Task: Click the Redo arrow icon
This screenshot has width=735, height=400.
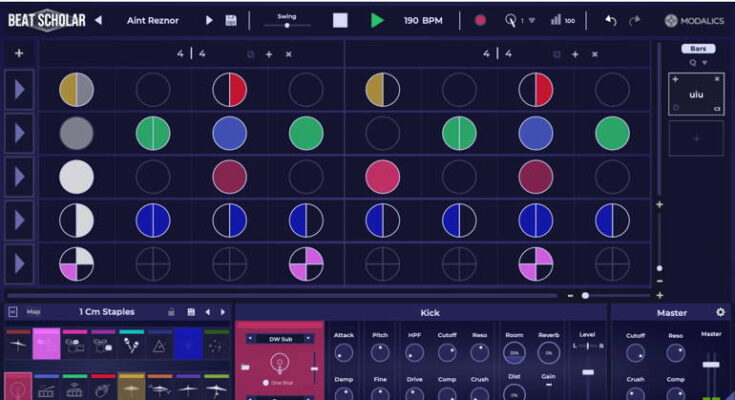Action: pyautogui.click(x=634, y=20)
